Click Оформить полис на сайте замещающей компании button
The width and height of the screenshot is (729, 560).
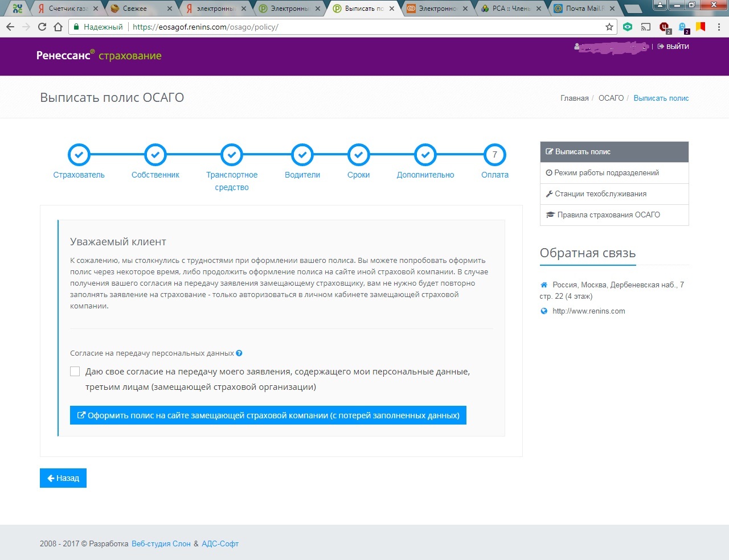(x=268, y=415)
